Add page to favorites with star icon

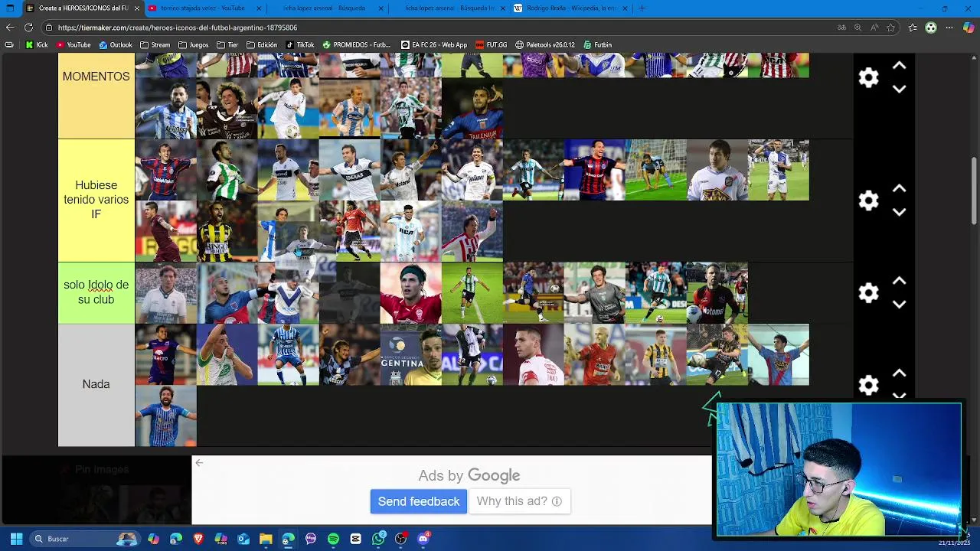coord(891,28)
